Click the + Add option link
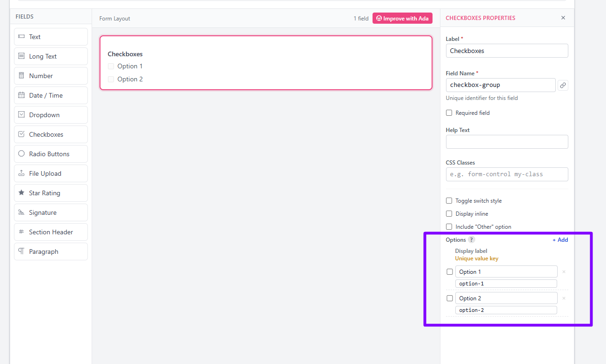 560,240
